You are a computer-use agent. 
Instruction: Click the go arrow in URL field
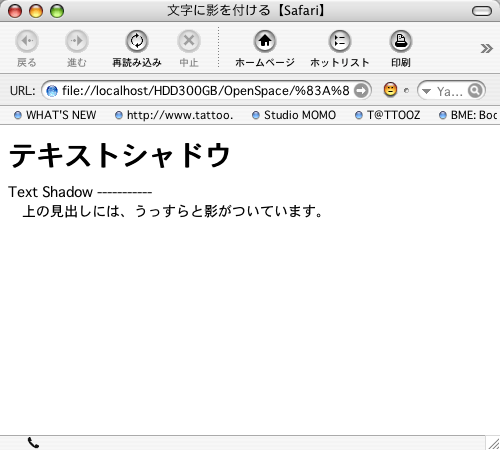361,90
